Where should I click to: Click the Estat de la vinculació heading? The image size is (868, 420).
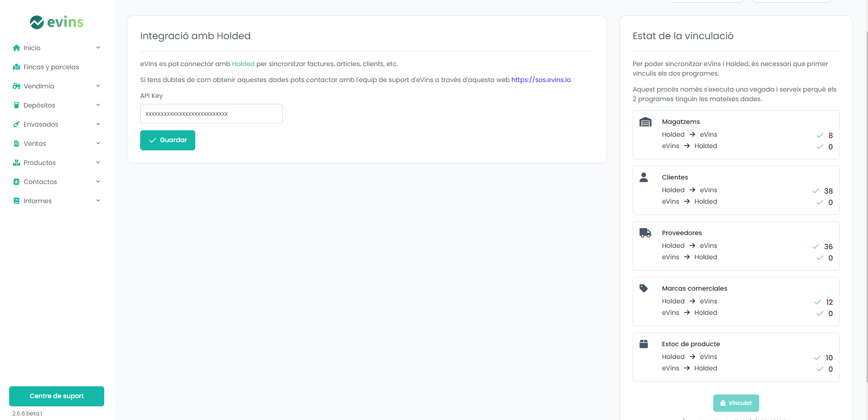coord(683,36)
